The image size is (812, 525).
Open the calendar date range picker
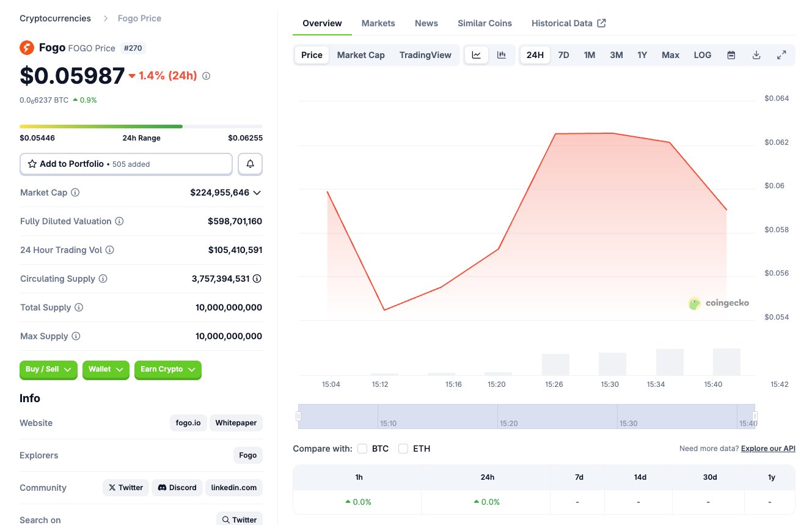click(731, 55)
